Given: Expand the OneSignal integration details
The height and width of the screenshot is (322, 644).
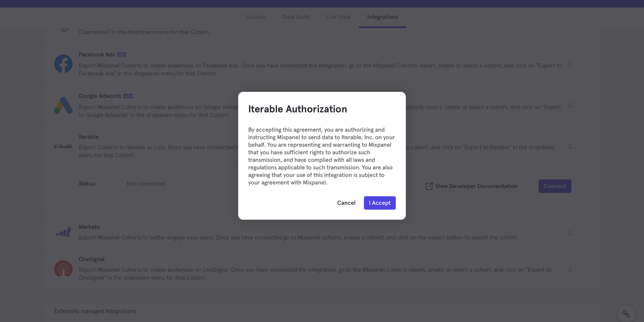Looking at the screenshot, I should tap(589, 269).
